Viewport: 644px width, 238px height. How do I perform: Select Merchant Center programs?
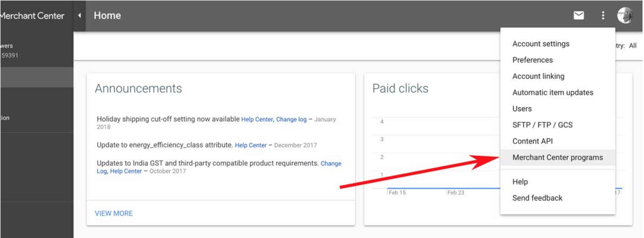557,158
